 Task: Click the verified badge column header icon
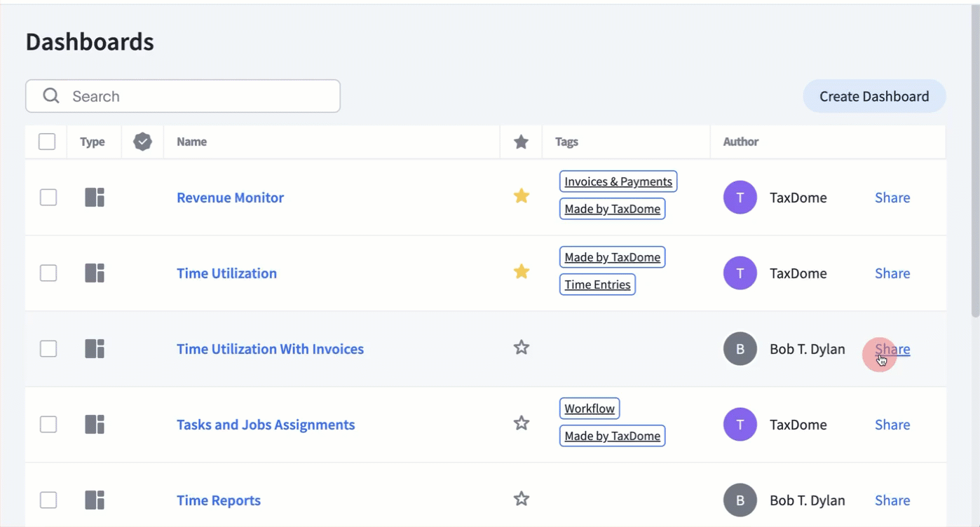(x=142, y=142)
